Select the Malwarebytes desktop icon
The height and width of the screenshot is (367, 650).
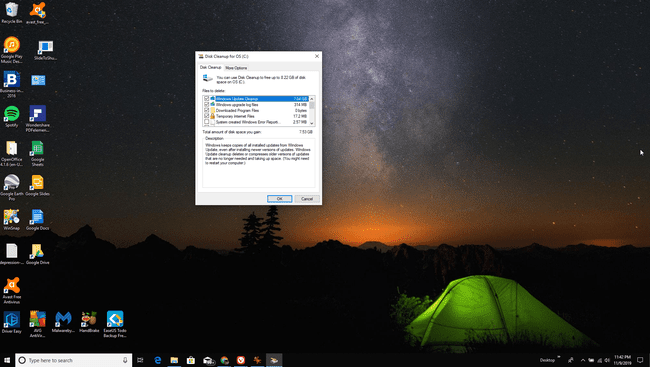point(63,322)
